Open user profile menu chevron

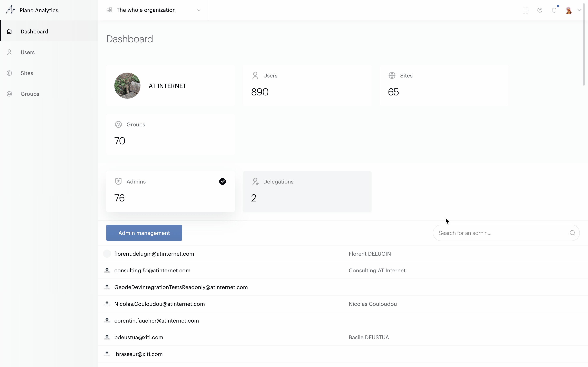coord(579,10)
